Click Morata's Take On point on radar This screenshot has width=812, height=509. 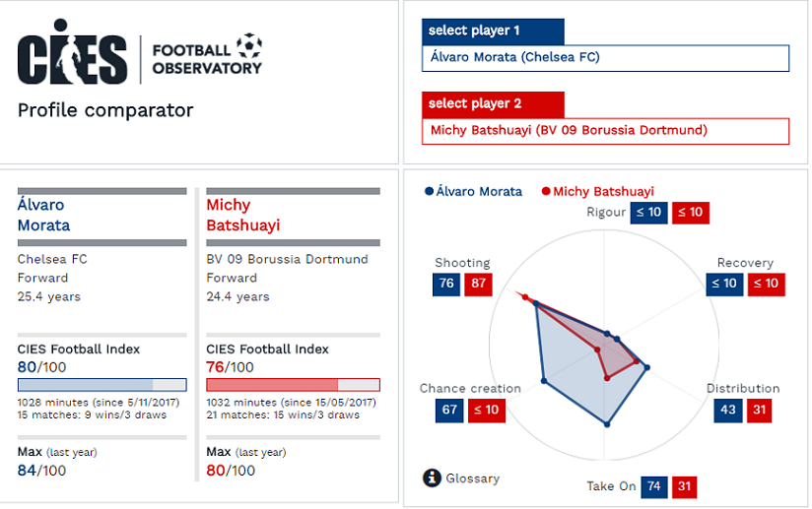coord(607,424)
